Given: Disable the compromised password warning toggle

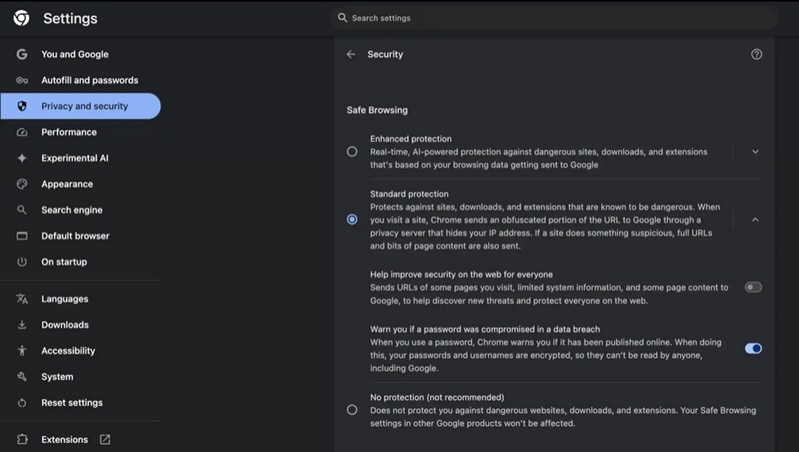Looking at the screenshot, I should coord(753,349).
